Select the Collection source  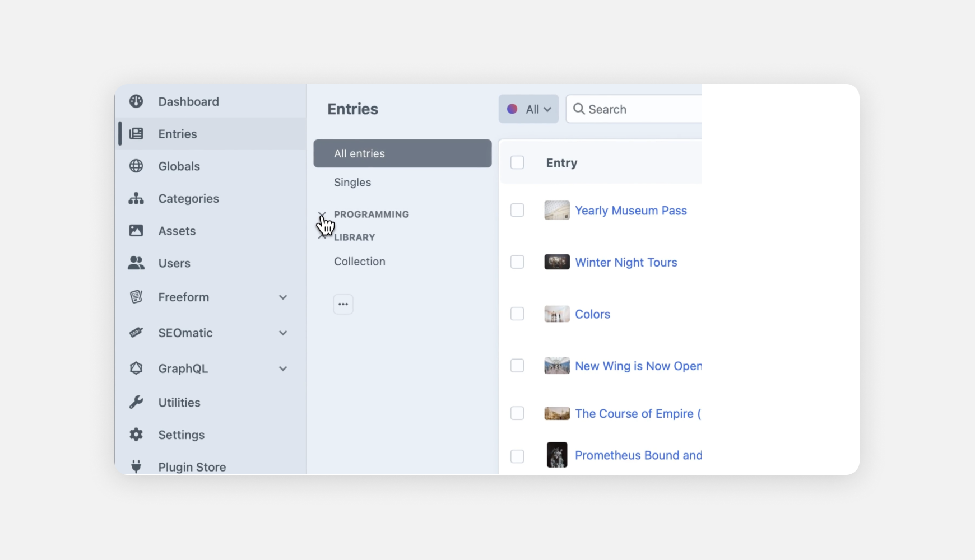click(402, 262)
